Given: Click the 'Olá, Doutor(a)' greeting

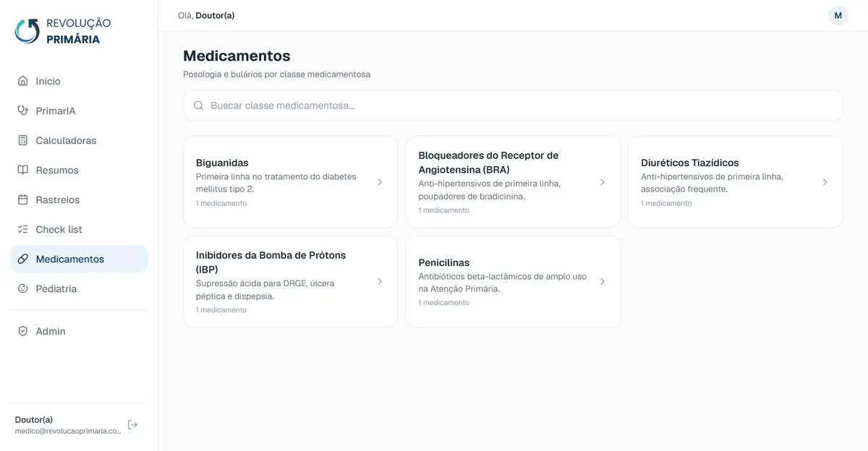Looking at the screenshot, I should [x=206, y=15].
